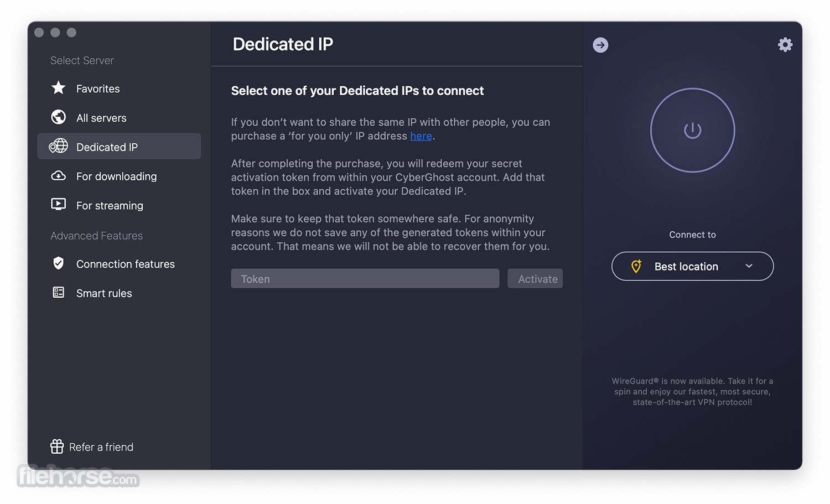Select the Dedicated IP menu item
Viewport: 830px width, 504px height.
[x=119, y=147]
